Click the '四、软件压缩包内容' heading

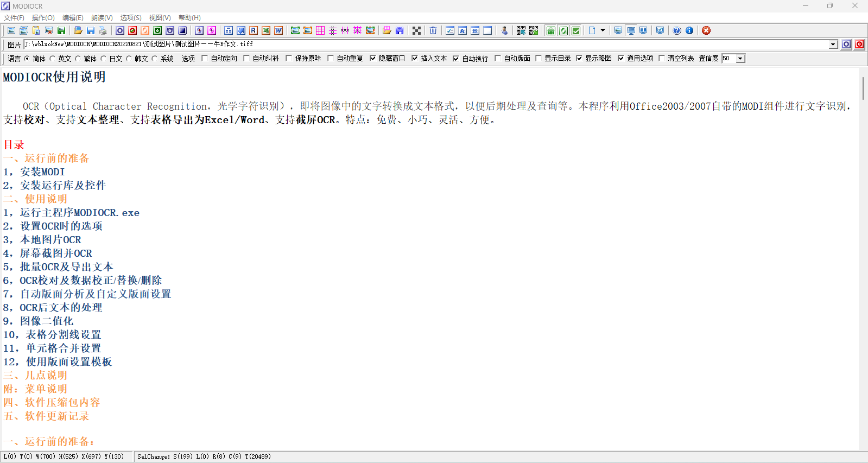pyautogui.click(x=52, y=403)
